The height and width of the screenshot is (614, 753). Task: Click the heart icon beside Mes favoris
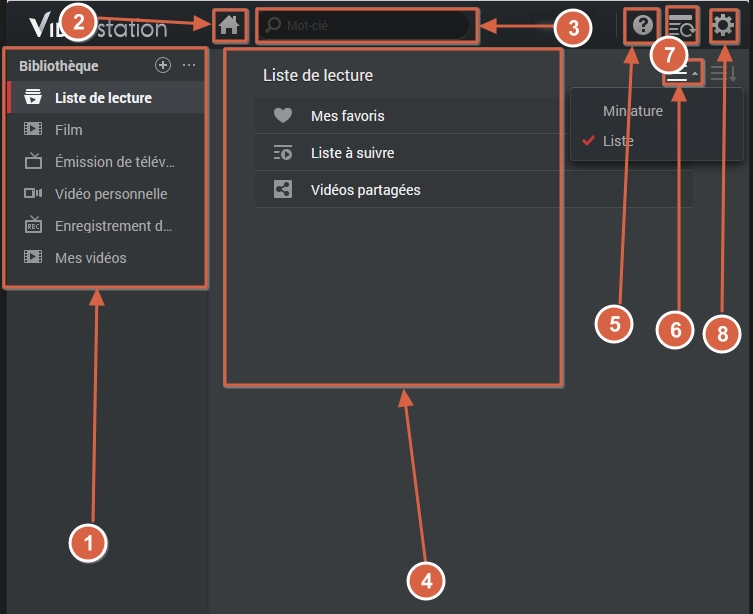283,116
